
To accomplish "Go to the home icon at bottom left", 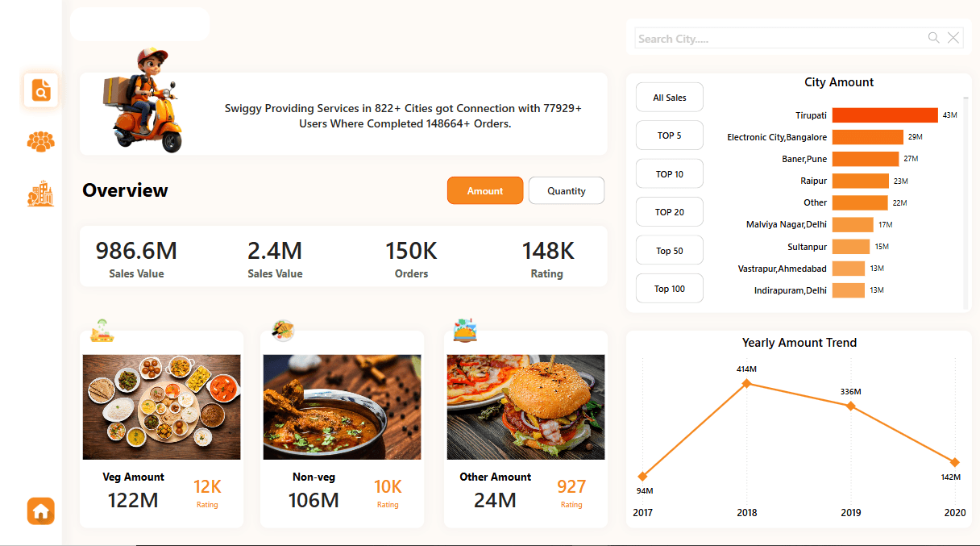I will [41, 511].
